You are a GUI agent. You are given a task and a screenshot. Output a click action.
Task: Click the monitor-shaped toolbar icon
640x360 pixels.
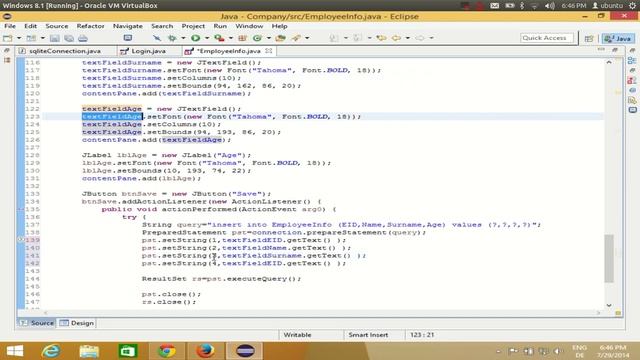[128, 38]
